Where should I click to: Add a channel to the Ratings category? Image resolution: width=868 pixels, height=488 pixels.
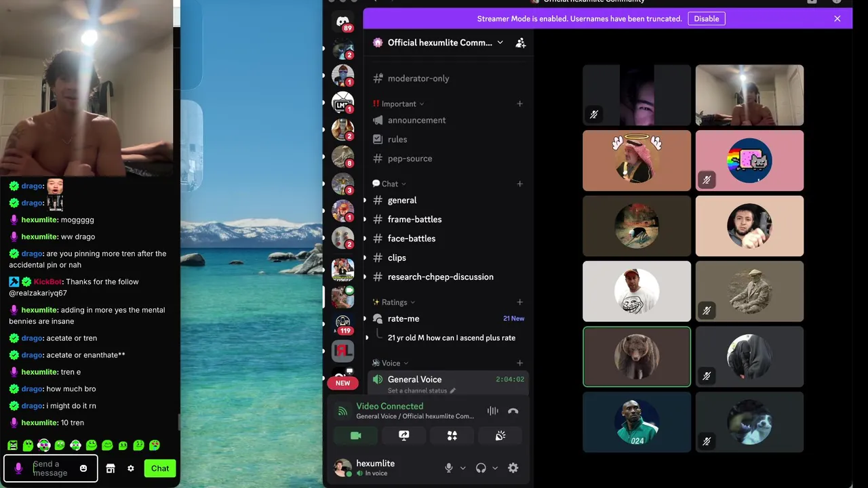[x=519, y=302]
